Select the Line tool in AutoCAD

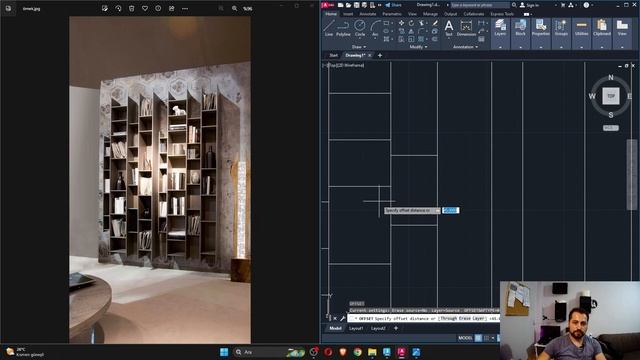point(329,28)
